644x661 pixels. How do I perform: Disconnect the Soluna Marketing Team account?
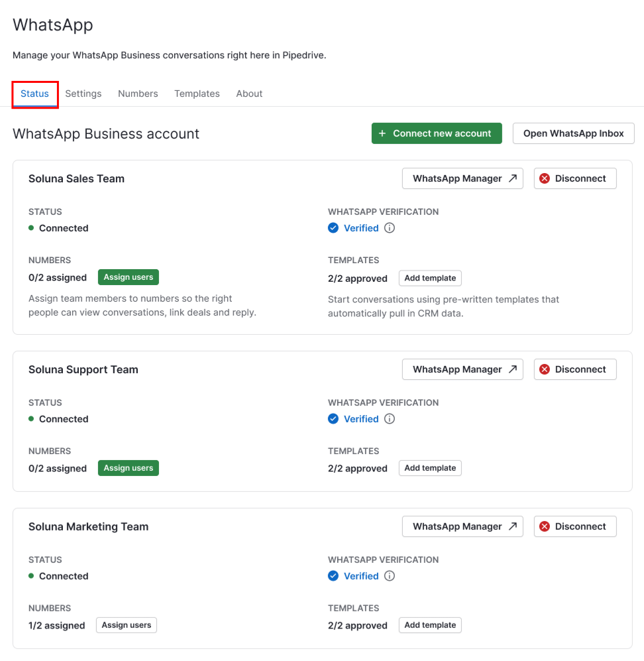tap(575, 526)
